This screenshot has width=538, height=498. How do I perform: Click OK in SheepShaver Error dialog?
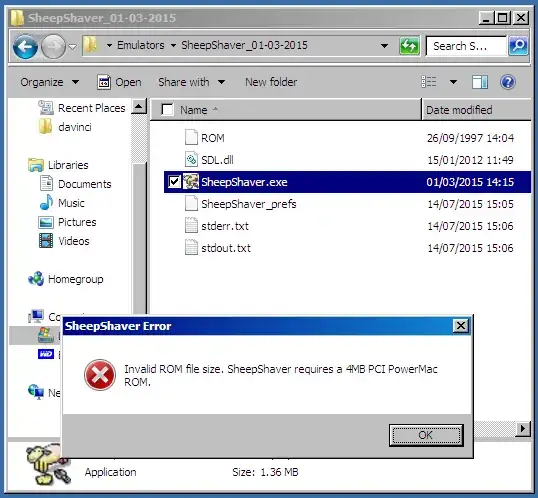click(x=426, y=435)
